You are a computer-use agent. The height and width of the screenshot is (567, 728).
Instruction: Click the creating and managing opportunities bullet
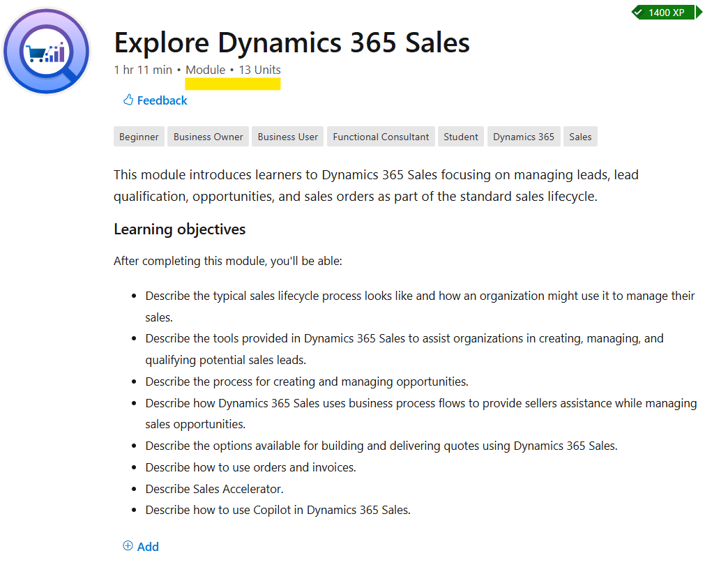[307, 381]
